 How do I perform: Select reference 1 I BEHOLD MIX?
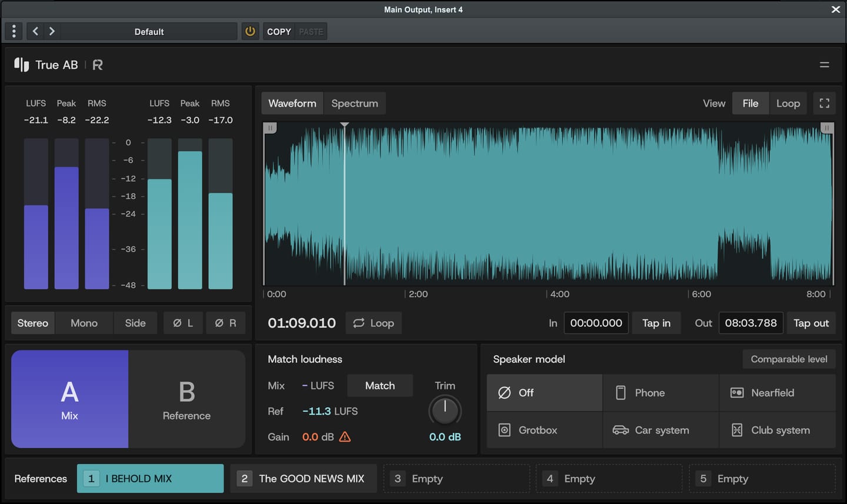point(150,479)
